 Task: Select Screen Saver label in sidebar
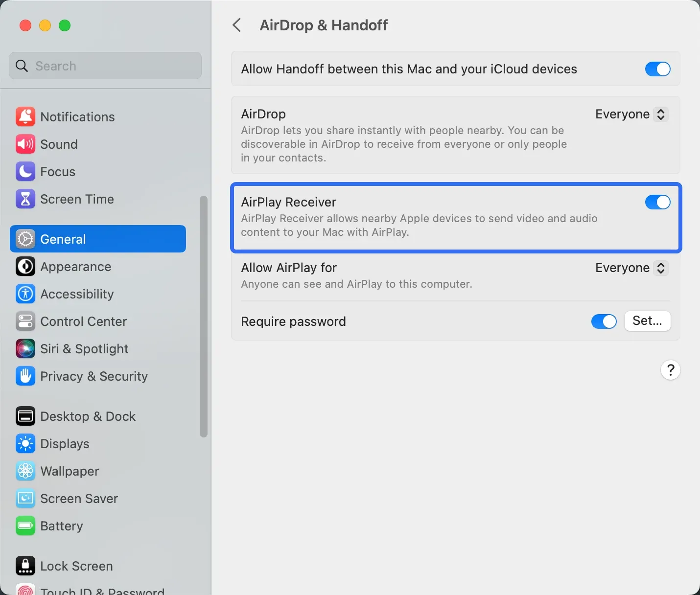point(79,498)
